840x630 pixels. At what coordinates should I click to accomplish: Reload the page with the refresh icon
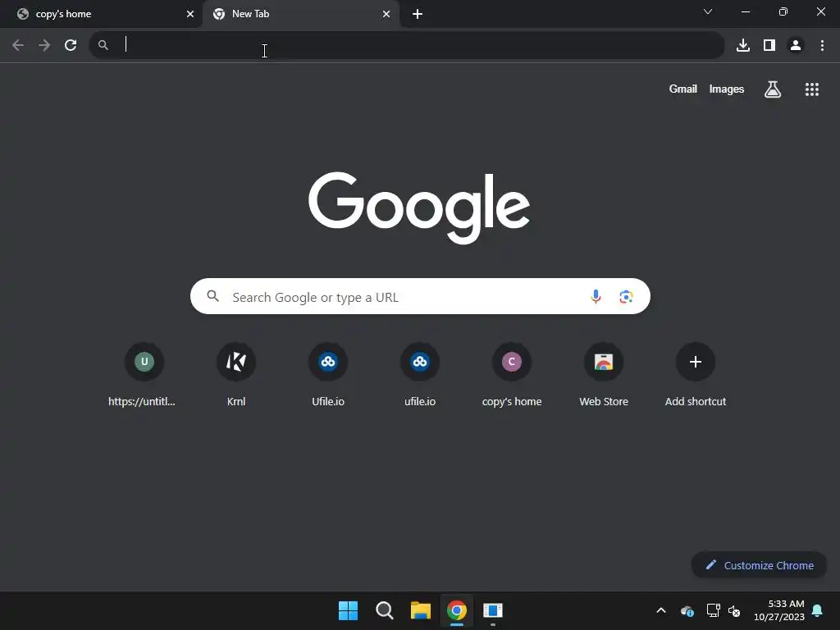pyautogui.click(x=71, y=45)
